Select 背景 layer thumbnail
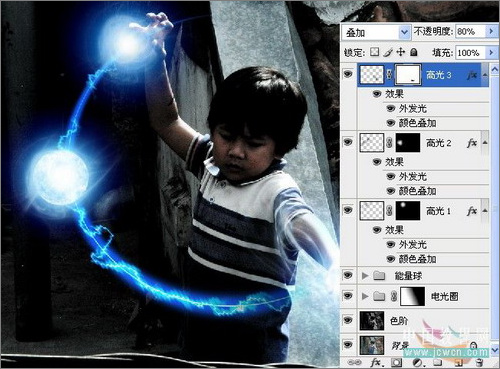 (x=372, y=345)
